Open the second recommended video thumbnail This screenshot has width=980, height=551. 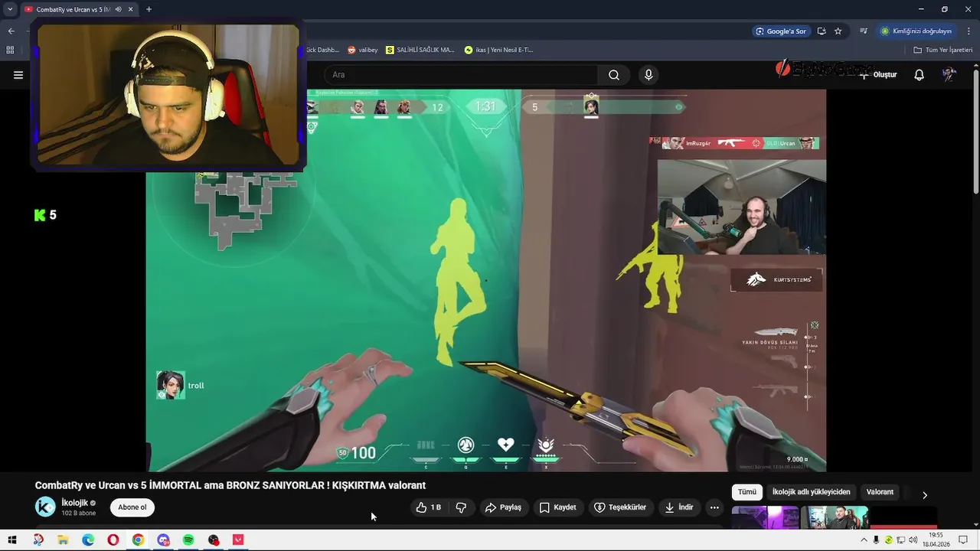[835, 517]
